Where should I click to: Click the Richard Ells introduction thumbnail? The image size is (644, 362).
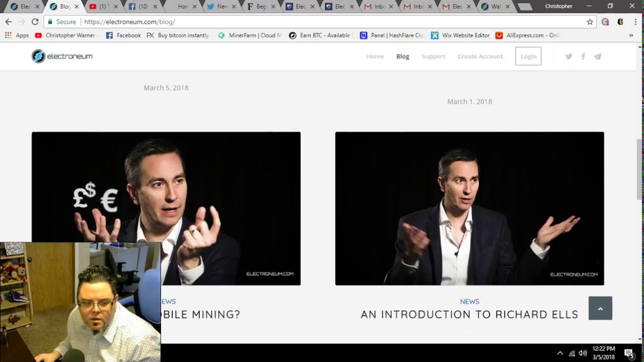[x=469, y=209]
